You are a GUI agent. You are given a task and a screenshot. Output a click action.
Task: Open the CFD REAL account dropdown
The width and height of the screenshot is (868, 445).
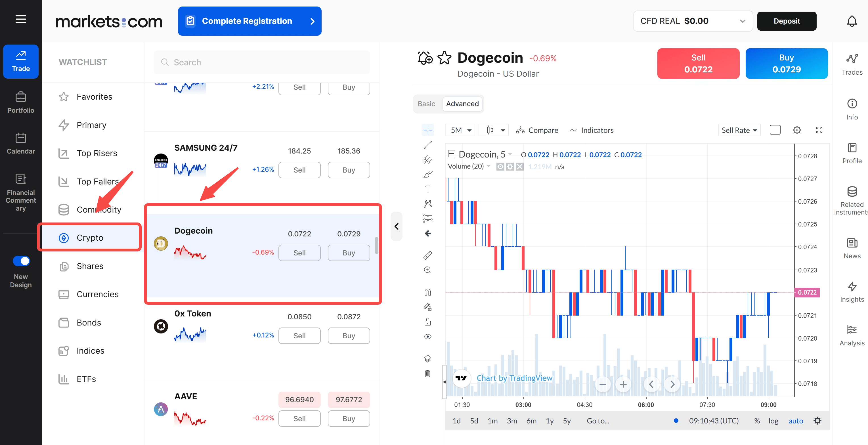pos(693,21)
